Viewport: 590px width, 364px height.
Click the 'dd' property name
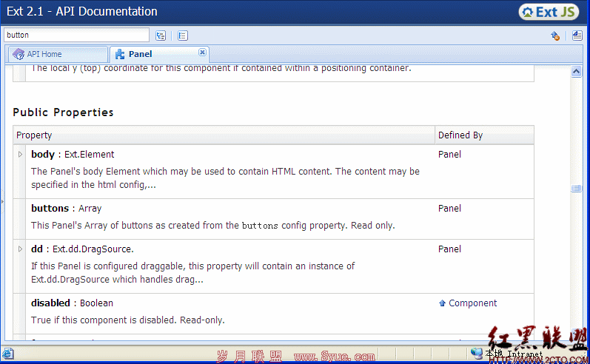point(37,249)
